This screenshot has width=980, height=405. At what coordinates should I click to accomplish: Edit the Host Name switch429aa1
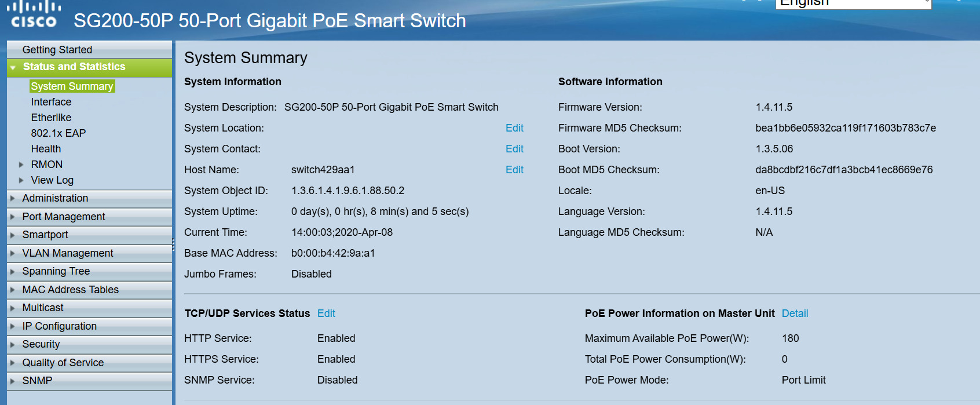tap(514, 170)
